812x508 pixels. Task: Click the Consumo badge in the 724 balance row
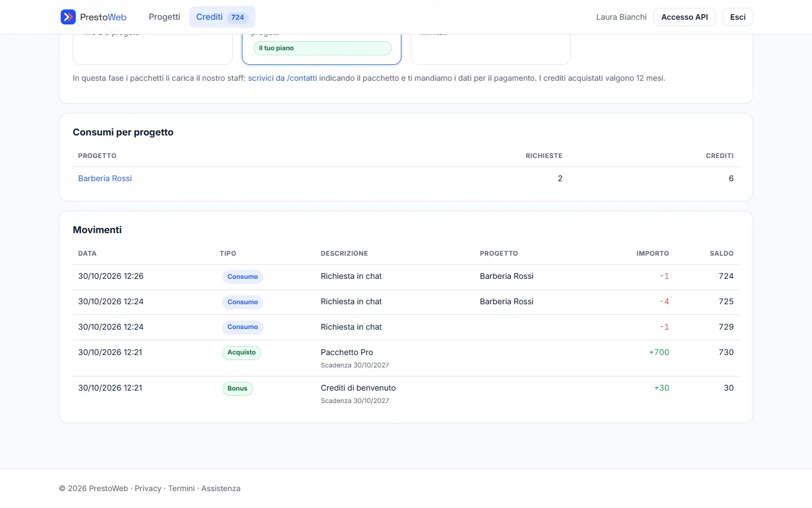242,277
